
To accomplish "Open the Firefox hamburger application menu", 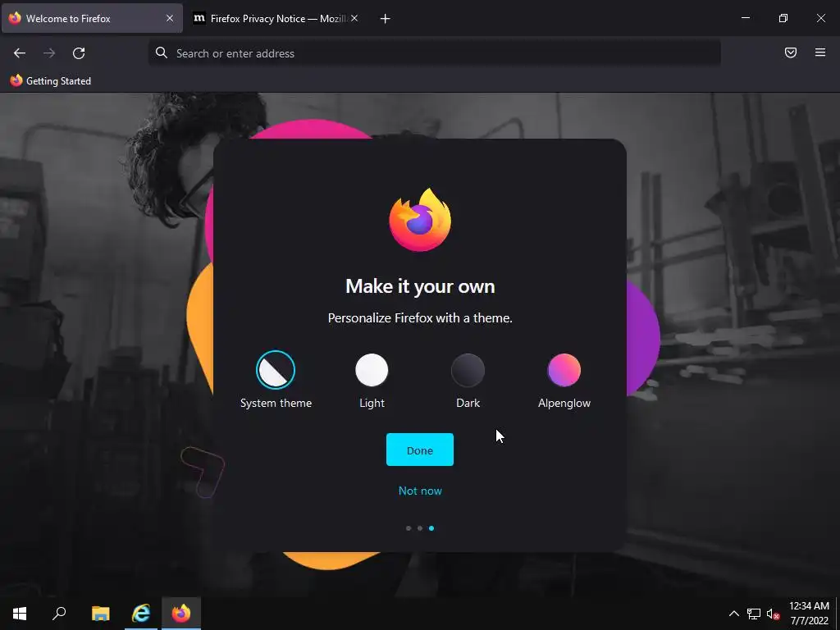I will (x=820, y=52).
